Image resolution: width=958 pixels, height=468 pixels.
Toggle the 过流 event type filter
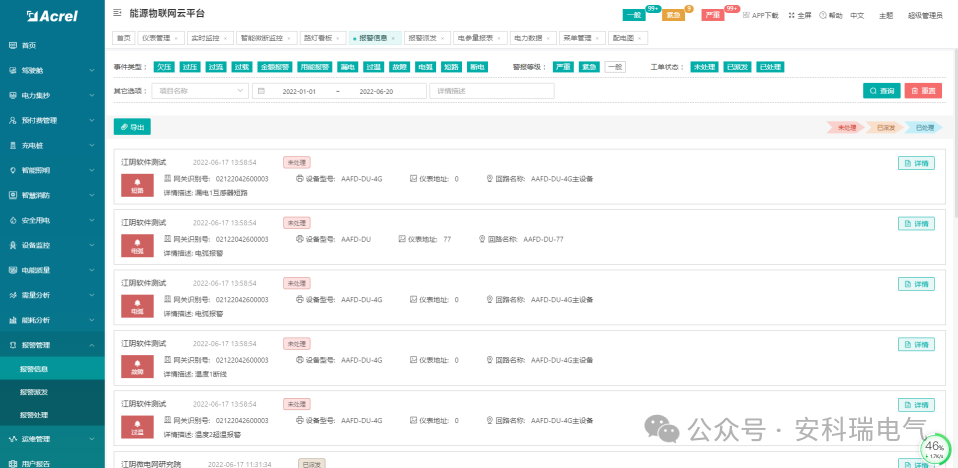pyautogui.click(x=214, y=67)
